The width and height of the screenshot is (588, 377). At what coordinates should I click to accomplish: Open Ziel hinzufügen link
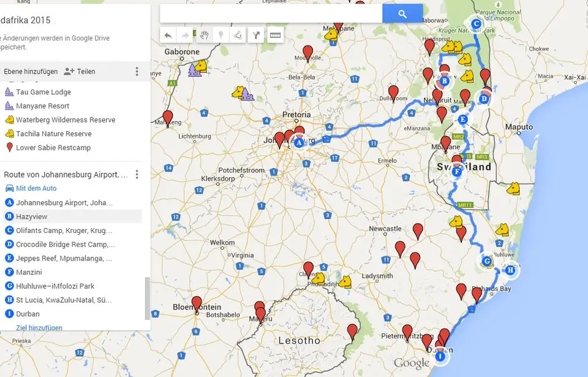pyautogui.click(x=39, y=327)
